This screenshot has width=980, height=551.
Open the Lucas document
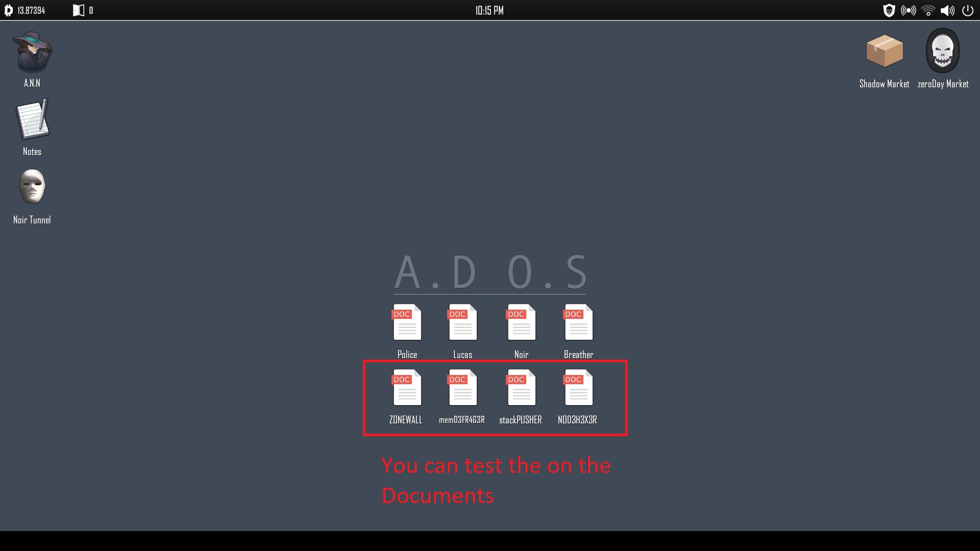pyautogui.click(x=462, y=322)
